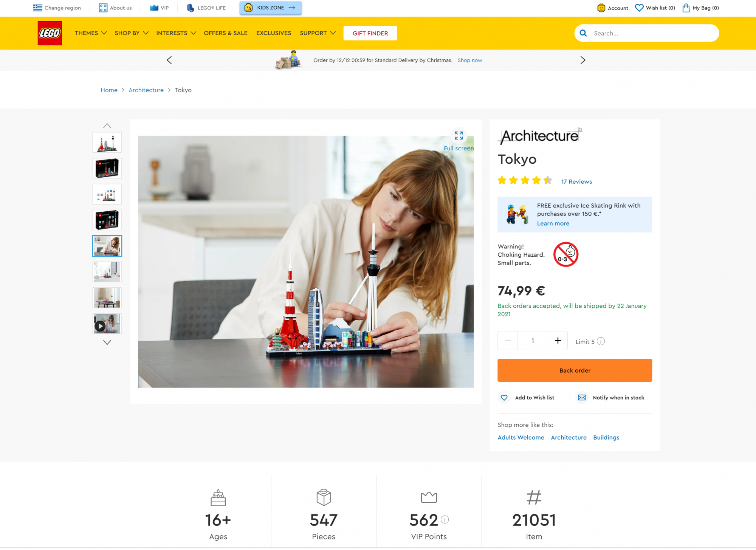Click Learn more about Ice Skating Rink
This screenshot has height=550, width=756.
pyautogui.click(x=553, y=223)
